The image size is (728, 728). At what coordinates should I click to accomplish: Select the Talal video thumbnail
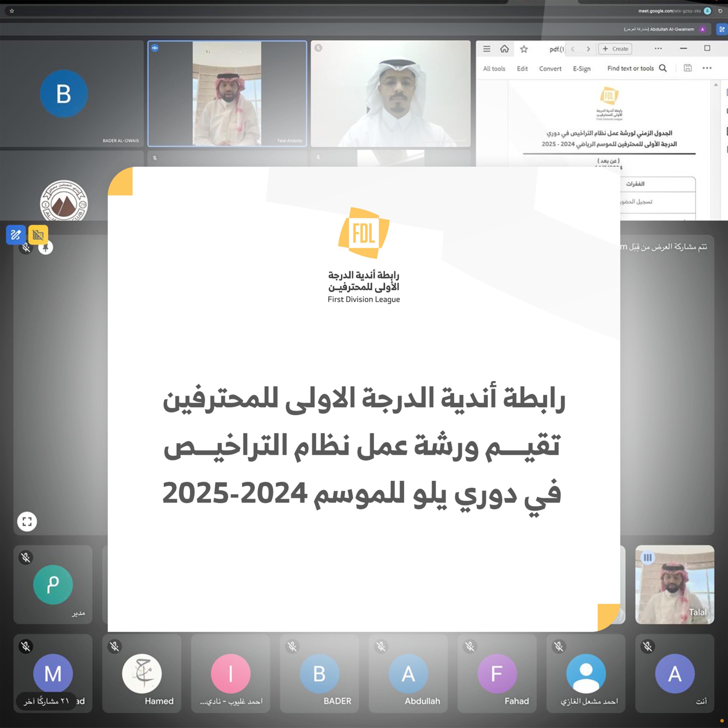coord(675,584)
